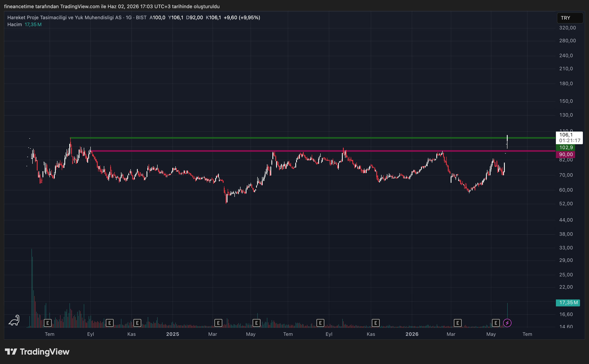Click the 22,00 price axis label

[x=566, y=287]
